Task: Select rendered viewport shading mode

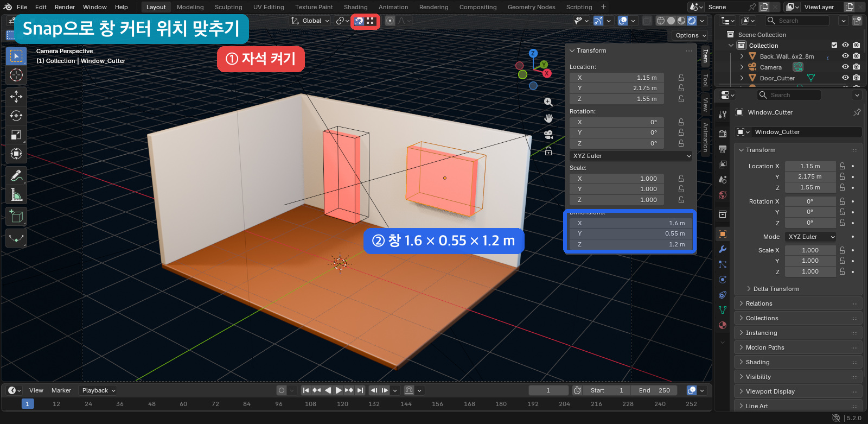Action: pos(692,21)
